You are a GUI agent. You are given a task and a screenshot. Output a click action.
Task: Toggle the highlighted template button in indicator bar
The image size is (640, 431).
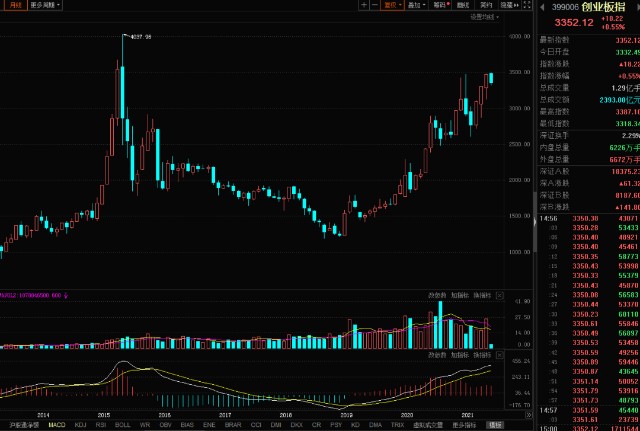click(x=495, y=425)
